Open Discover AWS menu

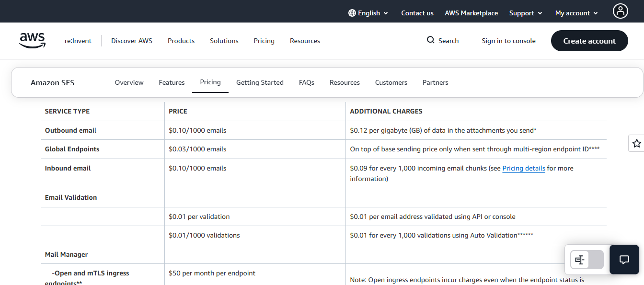132,41
